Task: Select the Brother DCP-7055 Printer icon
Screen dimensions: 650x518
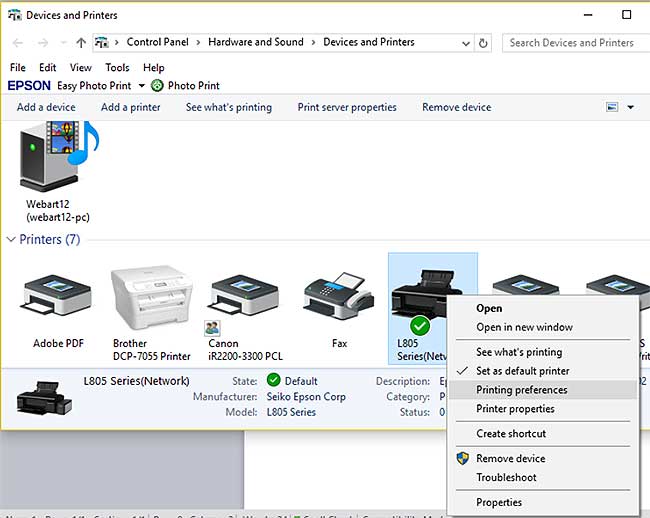Action: pos(152,297)
